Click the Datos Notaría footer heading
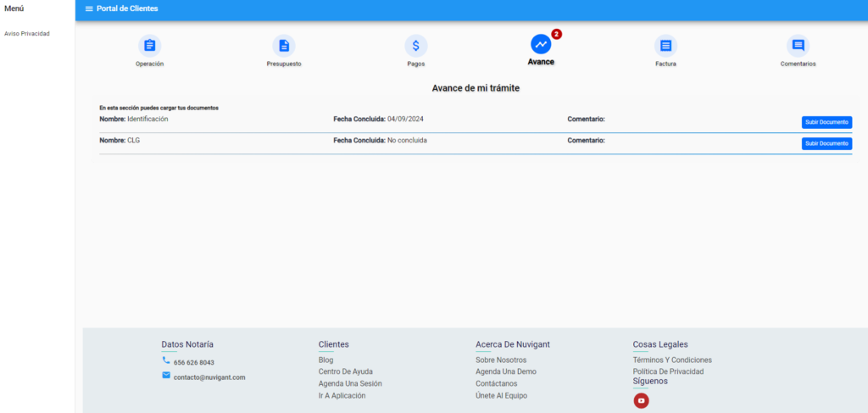Viewport: 868px width, 413px height. (x=187, y=344)
